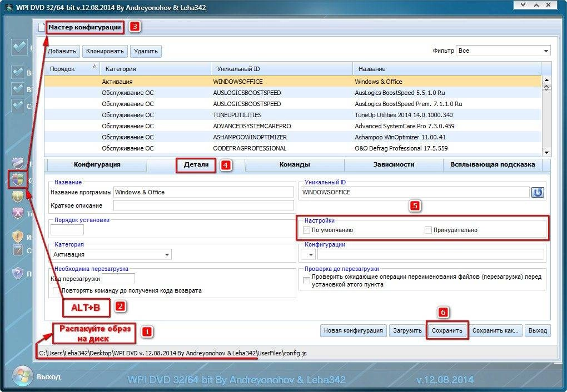Click the Удалить button
The height and width of the screenshot is (392, 567).
click(x=146, y=51)
